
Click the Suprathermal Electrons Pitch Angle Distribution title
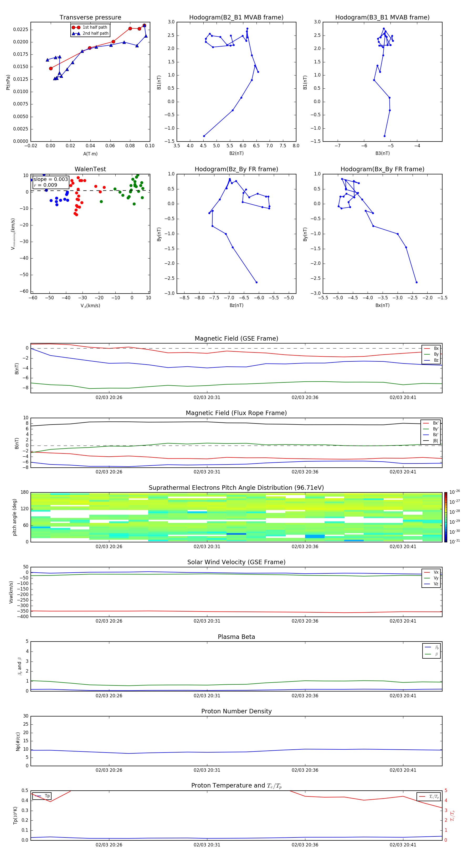(236, 488)
